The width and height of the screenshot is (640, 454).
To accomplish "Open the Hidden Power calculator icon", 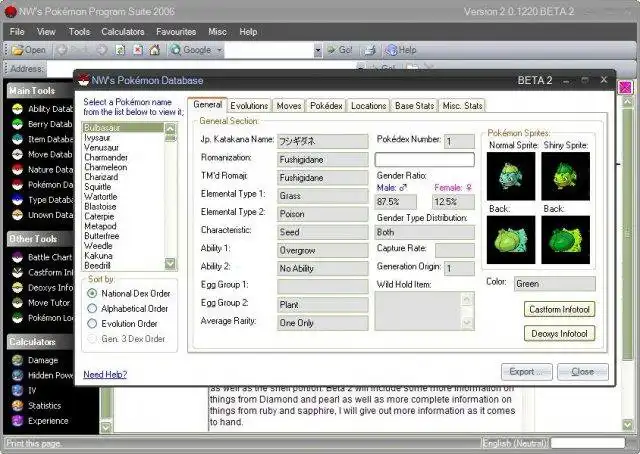I will tap(17, 375).
